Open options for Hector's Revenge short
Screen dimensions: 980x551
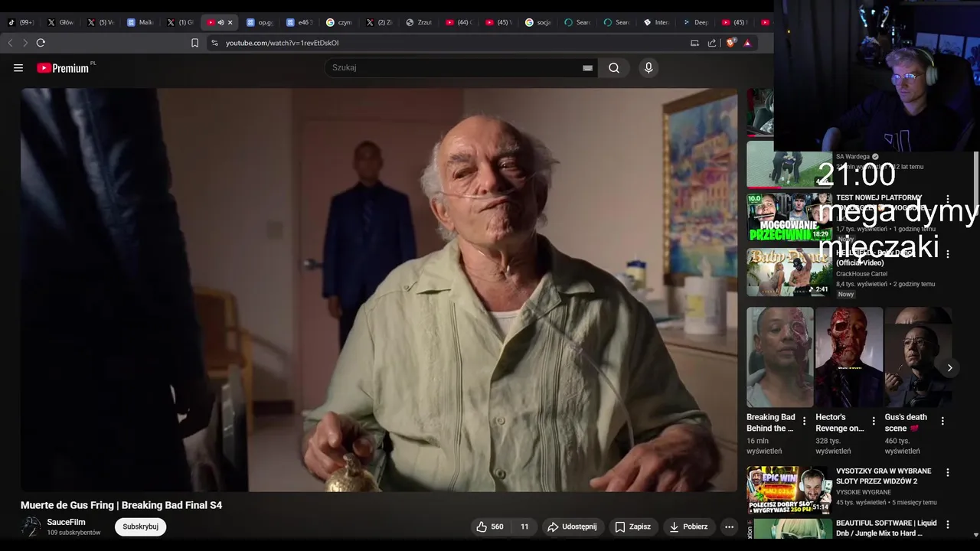[874, 421]
